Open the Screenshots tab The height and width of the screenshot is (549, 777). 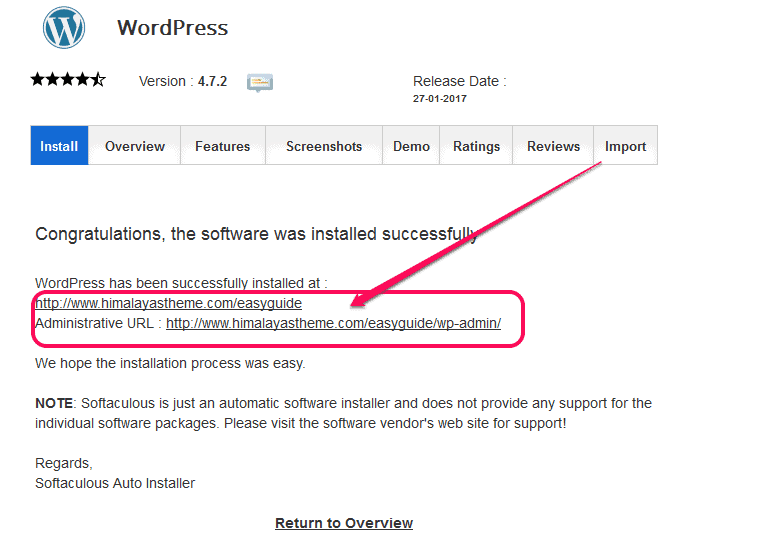(324, 146)
